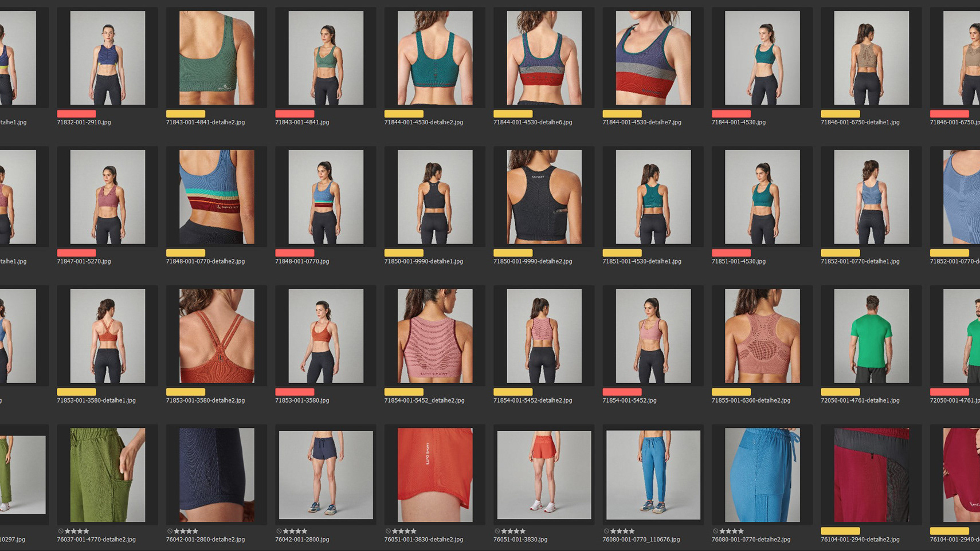This screenshot has width=980, height=551.
Task: Click the yellow label of 71850-001-9990-detalhe2.jpg
Action: 513,253
